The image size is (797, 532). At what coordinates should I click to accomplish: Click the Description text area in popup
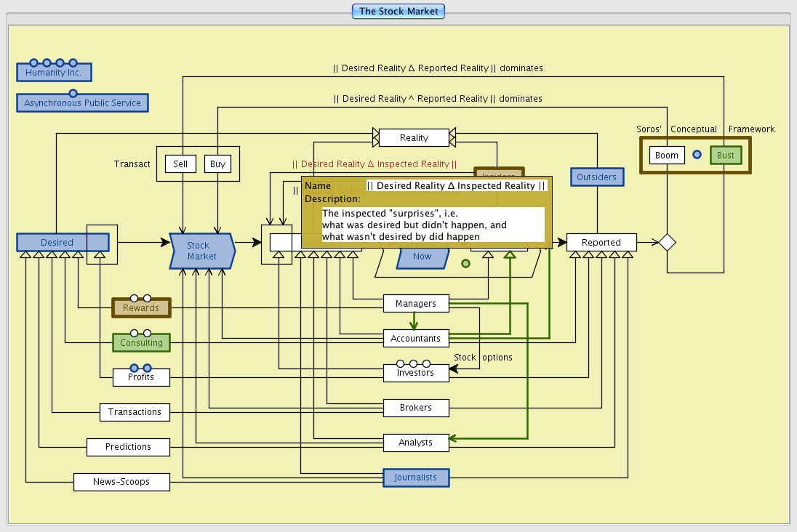pos(433,225)
